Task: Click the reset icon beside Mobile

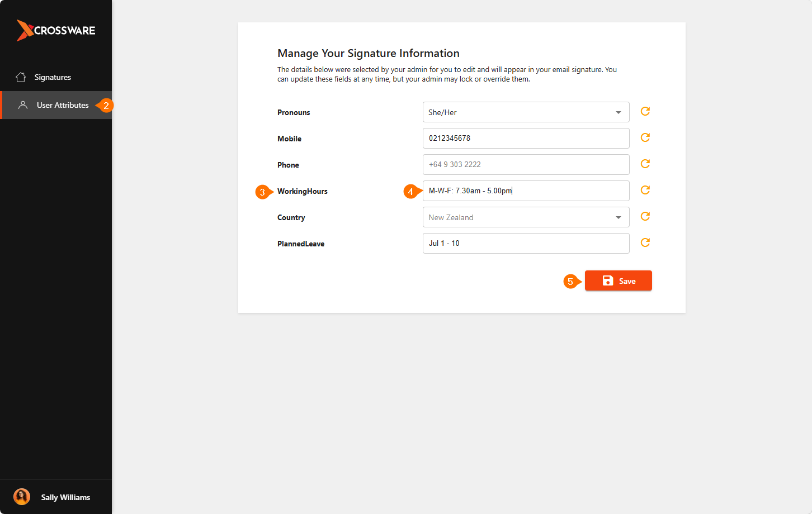Action: tap(645, 137)
